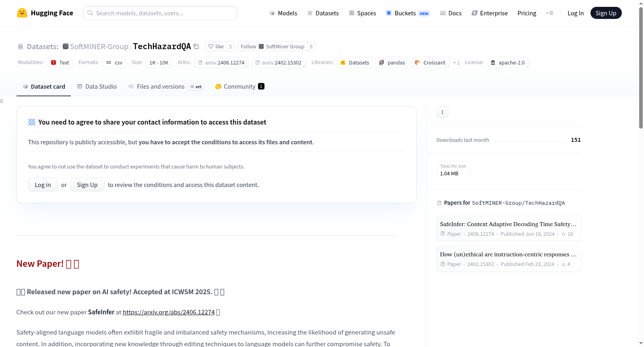Click the like count 5
The image size is (644, 347).
pos(230,46)
